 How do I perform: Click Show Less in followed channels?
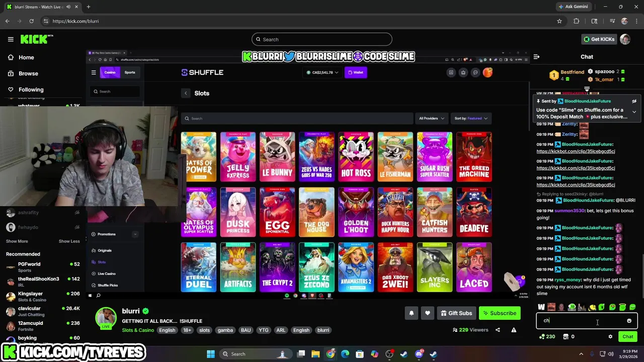tap(69, 241)
